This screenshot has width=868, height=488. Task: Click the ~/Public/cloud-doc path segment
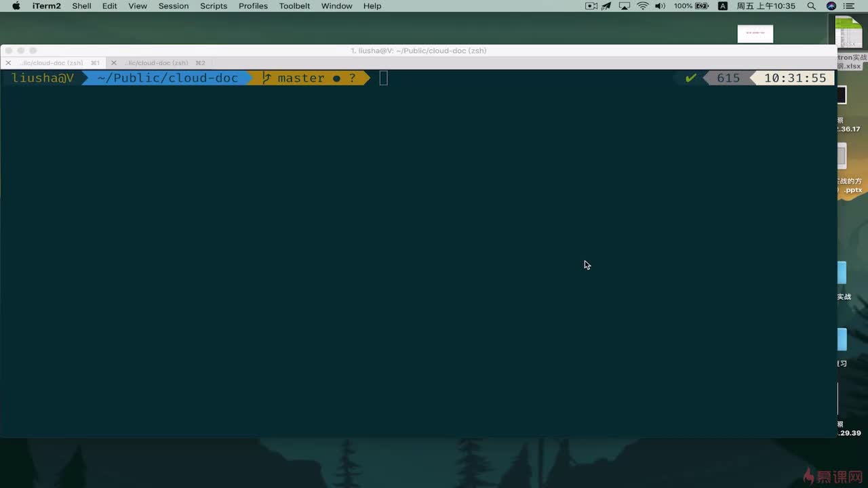click(x=167, y=78)
